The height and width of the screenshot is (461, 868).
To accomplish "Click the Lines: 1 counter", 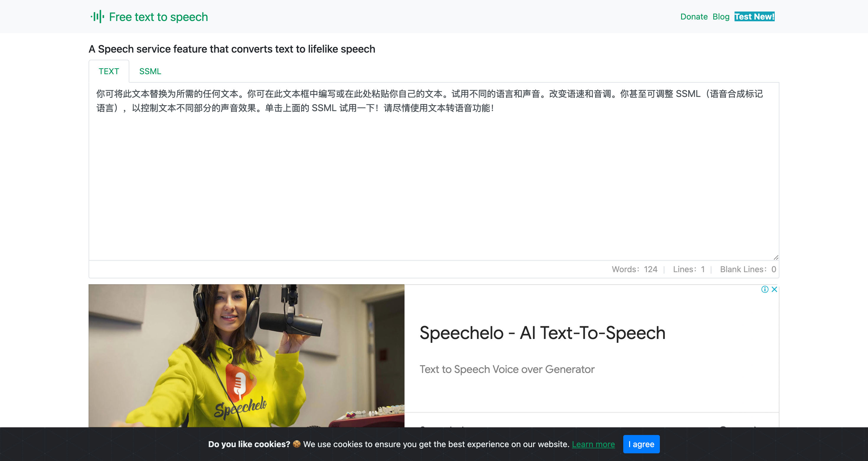I will pyautogui.click(x=689, y=269).
